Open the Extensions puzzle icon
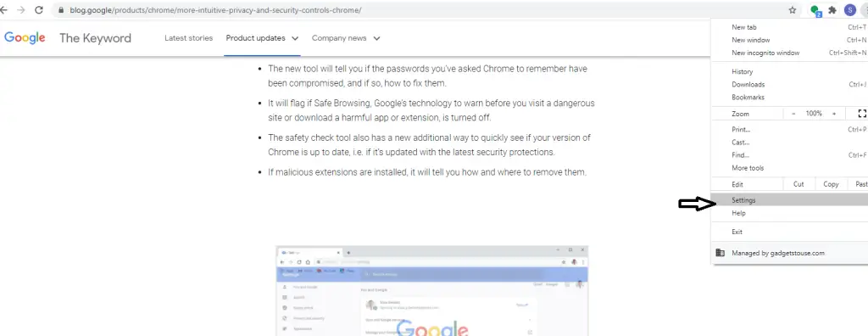 832,10
